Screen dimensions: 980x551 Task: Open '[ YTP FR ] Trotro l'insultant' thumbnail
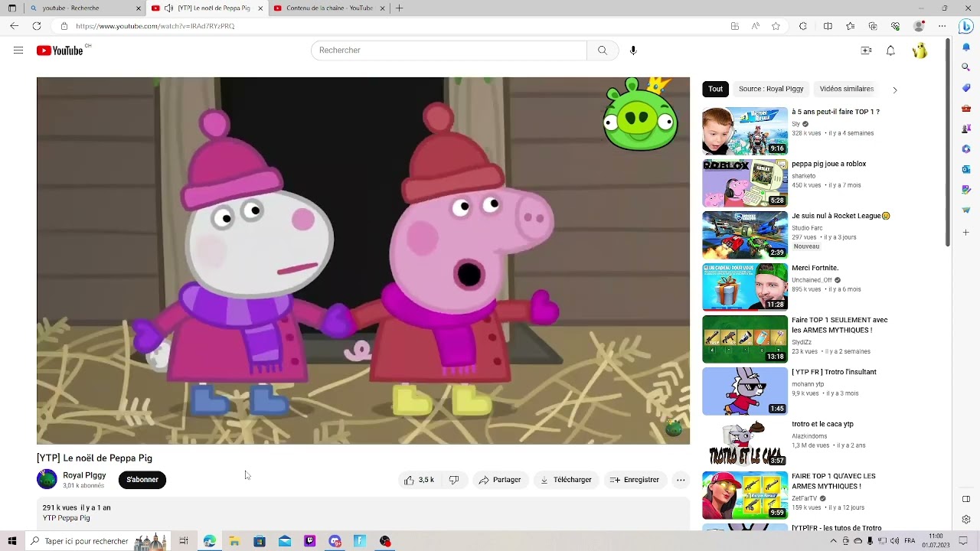tap(745, 391)
